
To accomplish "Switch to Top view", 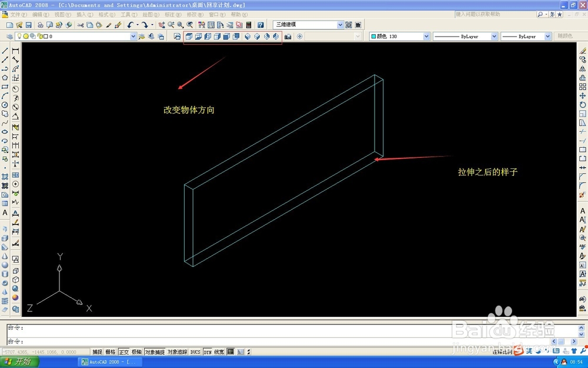I will 189,37.
